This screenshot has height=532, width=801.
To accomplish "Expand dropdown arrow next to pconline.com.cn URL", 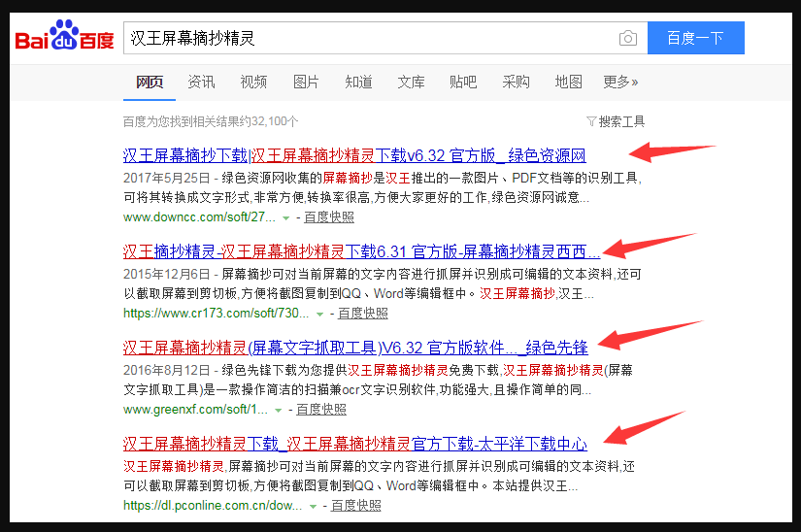I will pyautogui.click(x=314, y=507).
